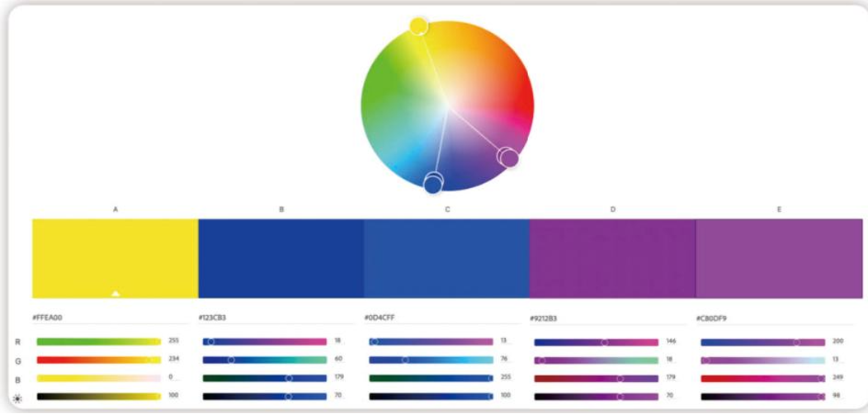The width and height of the screenshot is (868, 414).
Task: Click column label B above dark blue swatch
Action: pos(281,209)
